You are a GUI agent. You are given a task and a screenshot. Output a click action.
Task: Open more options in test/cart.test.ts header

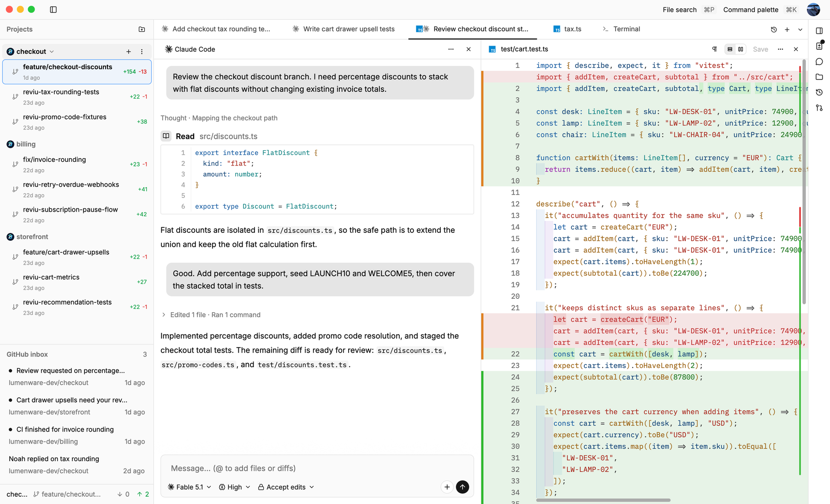coord(780,49)
